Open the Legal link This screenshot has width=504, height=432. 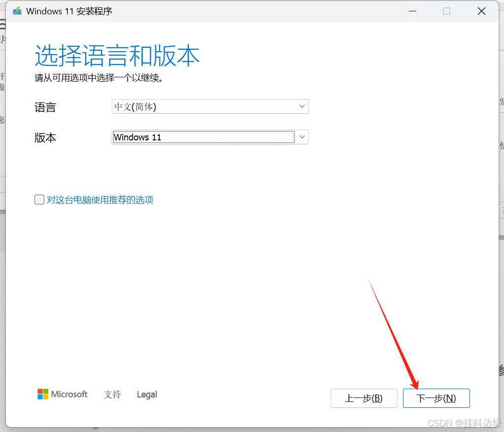tap(147, 395)
